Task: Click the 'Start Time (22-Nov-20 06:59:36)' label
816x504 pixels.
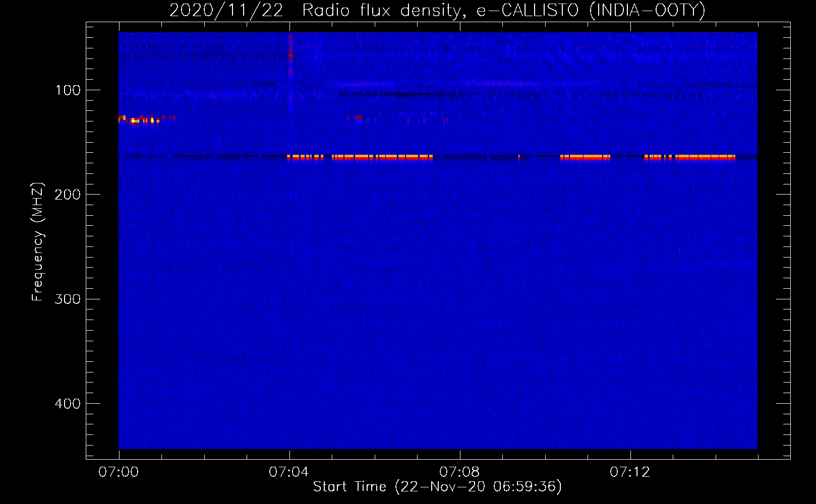Action: [437, 487]
